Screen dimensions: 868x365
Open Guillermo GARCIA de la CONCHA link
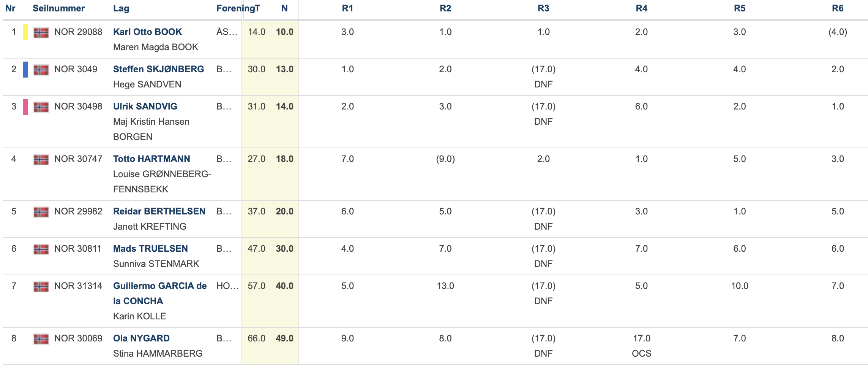click(x=160, y=294)
